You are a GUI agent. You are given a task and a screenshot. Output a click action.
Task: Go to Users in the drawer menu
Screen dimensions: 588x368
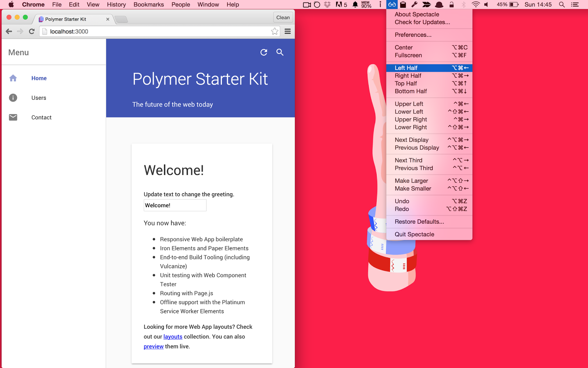tap(39, 98)
